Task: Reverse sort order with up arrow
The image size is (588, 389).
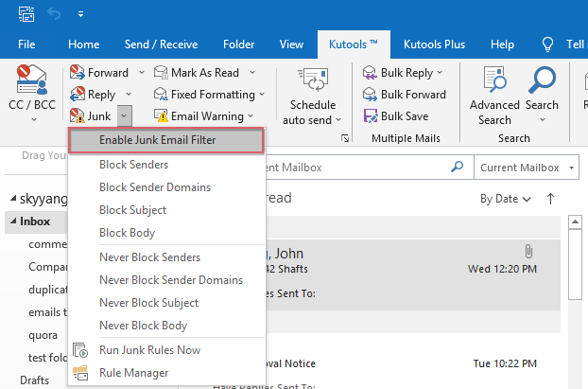Action: pyautogui.click(x=550, y=199)
